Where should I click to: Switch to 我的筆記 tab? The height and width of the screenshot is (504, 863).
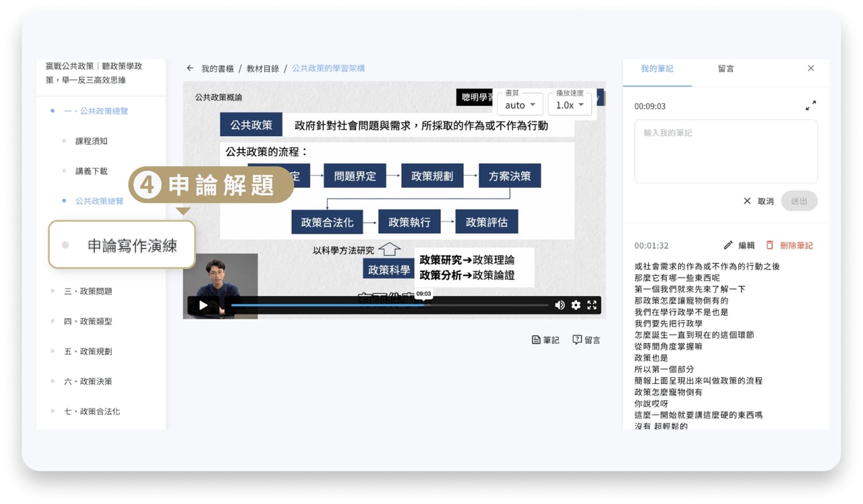(x=657, y=69)
